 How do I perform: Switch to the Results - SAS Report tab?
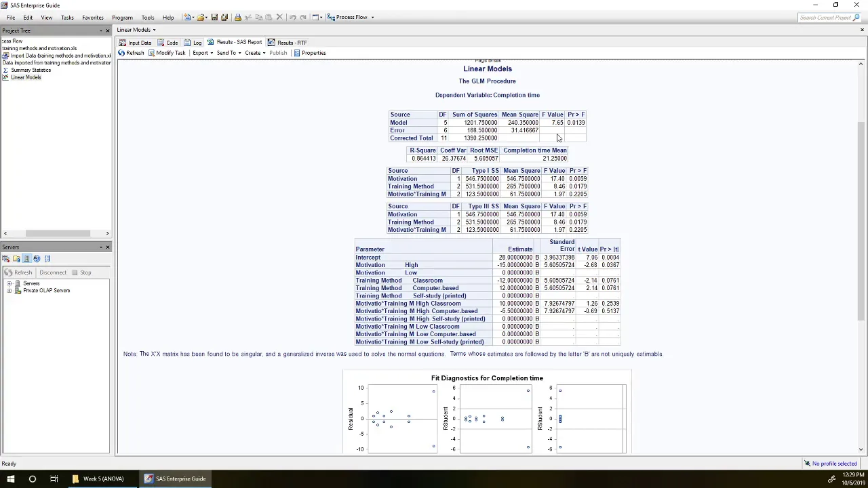coord(234,43)
